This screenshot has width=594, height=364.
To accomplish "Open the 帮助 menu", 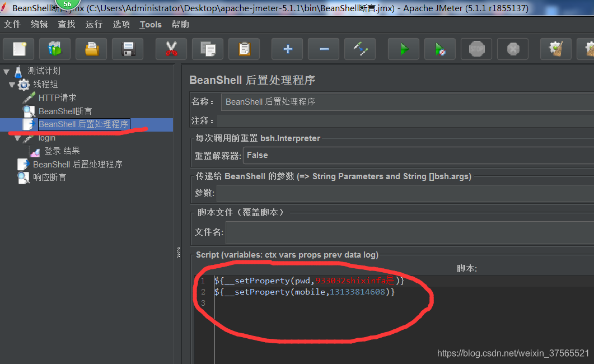I will [180, 24].
